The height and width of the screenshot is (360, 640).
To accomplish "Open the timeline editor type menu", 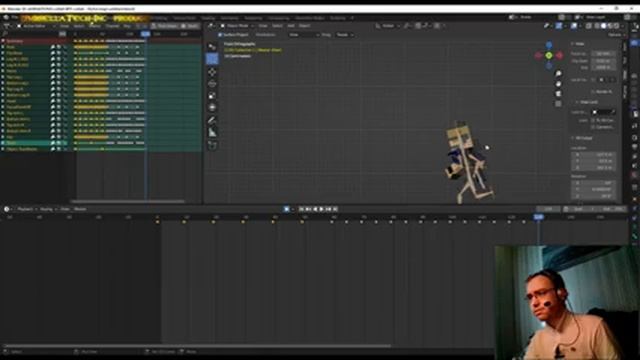I will (8, 209).
